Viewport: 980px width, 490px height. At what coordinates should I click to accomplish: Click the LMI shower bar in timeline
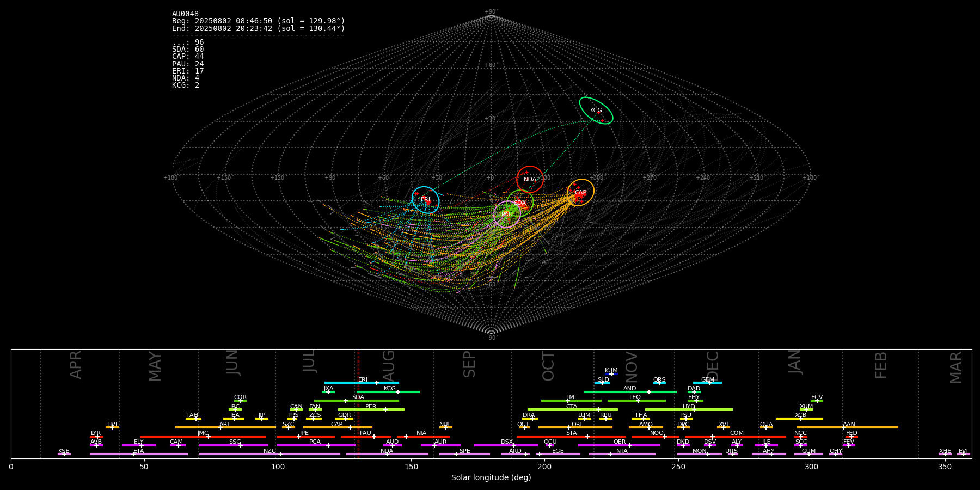coord(571,401)
